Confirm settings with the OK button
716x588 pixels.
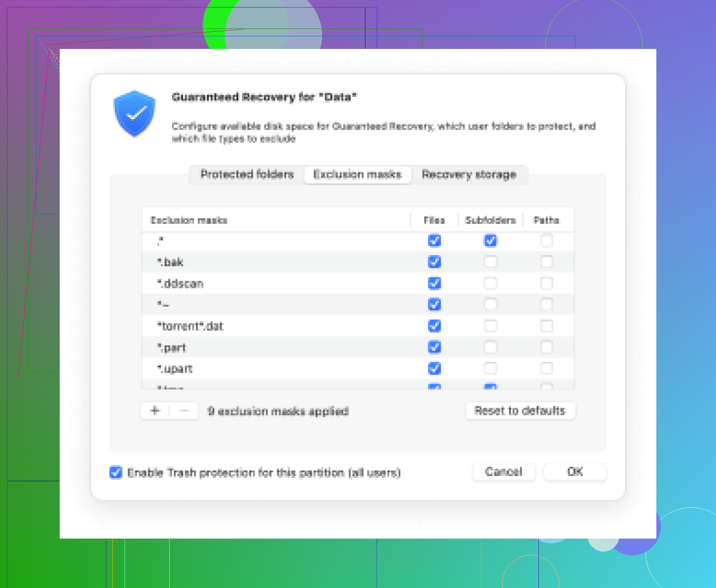tap(575, 472)
